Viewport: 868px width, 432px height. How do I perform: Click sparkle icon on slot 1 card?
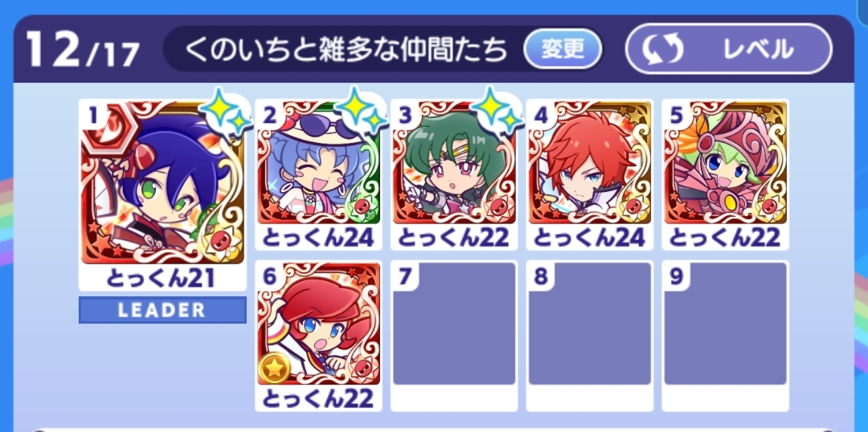(225, 112)
